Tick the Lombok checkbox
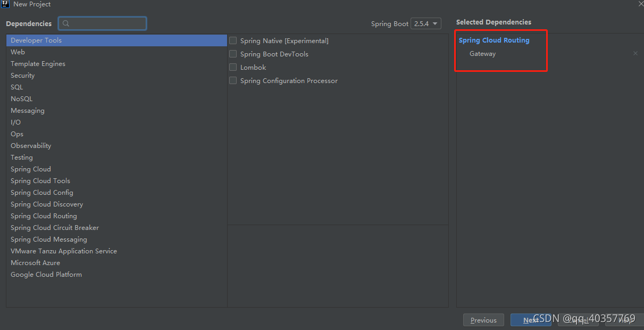644x330 pixels. coord(233,67)
